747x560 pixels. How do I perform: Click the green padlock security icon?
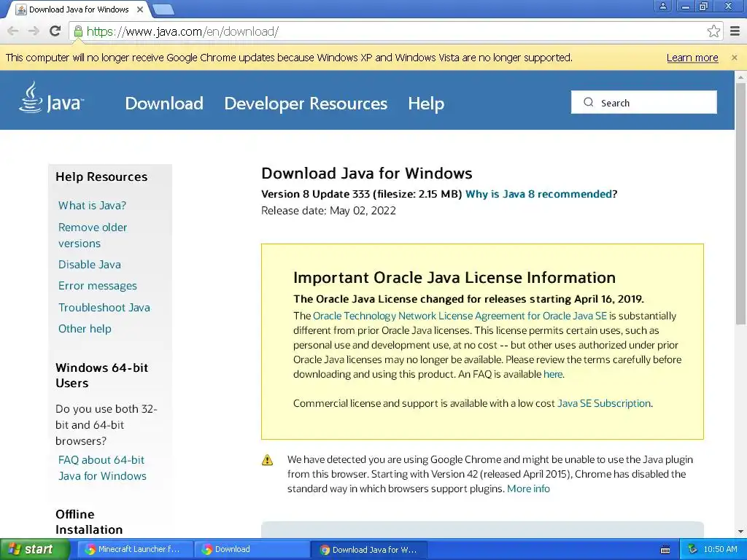[78, 31]
